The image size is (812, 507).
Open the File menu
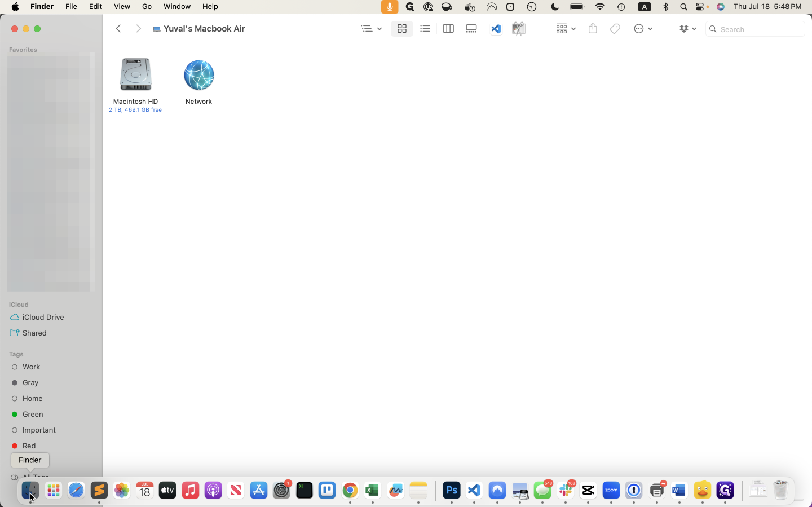click(x=71, y=7)
